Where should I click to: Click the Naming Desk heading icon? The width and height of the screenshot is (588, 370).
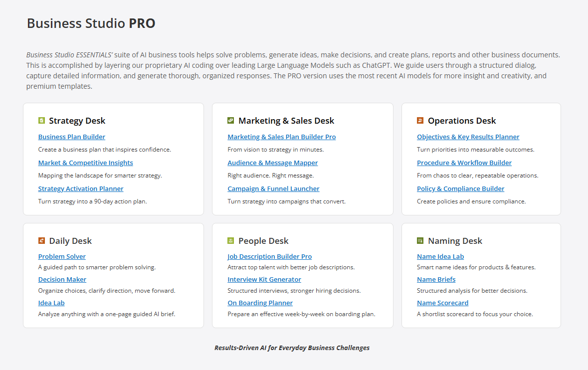pyautogui.click(x=420, y=240)
